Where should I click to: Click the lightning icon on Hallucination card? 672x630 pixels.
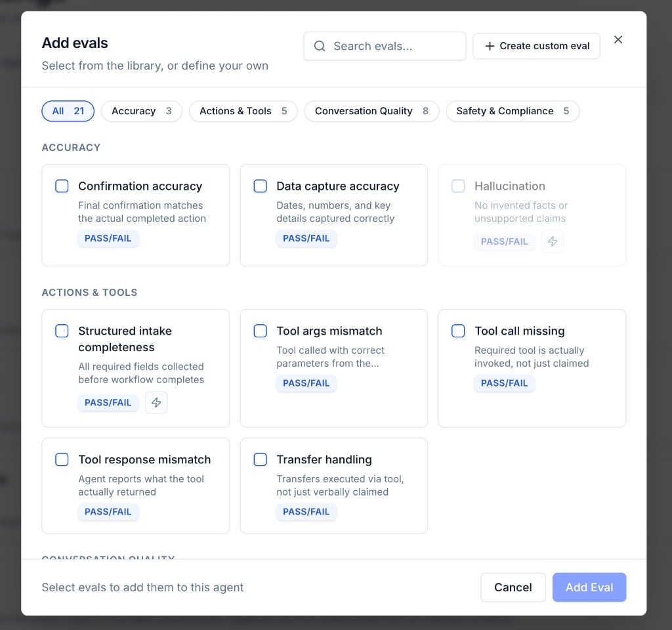pos(553,241)
